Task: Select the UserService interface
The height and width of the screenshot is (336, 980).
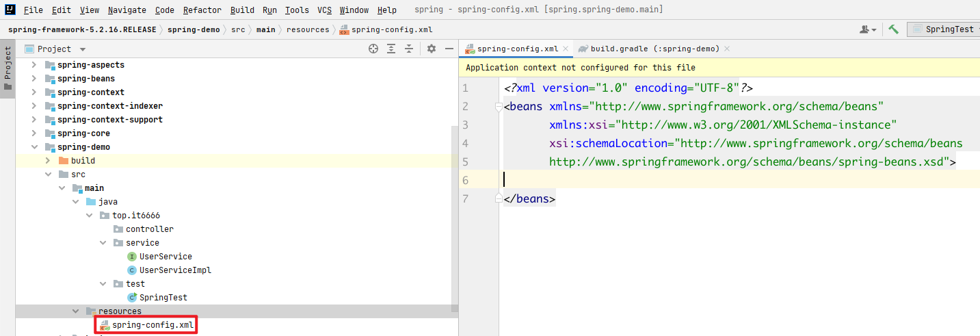Action: pos(165,257)
